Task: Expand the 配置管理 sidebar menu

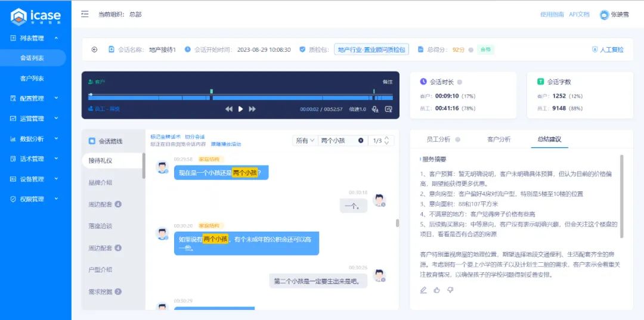Action: point(36,98)
